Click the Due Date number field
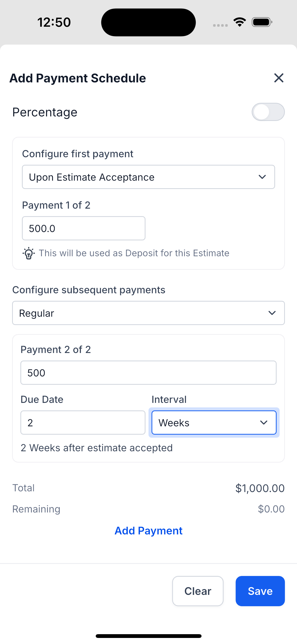 point(83,423)
